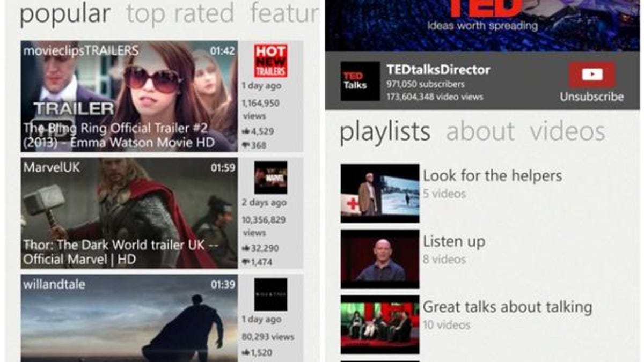Play the Thor: The Dark World trailer
The height and width of the screenshot is (362, 644).
point(129,209)
